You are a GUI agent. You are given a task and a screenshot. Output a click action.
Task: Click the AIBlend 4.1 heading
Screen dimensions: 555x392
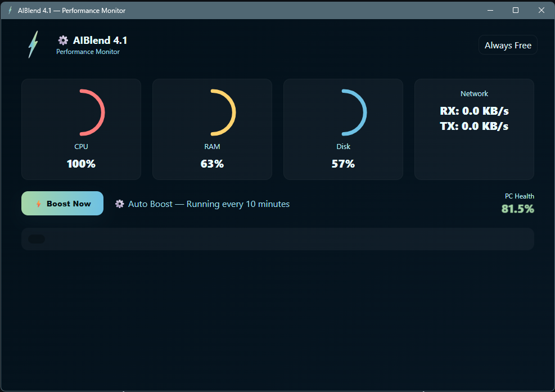(101, 40)
